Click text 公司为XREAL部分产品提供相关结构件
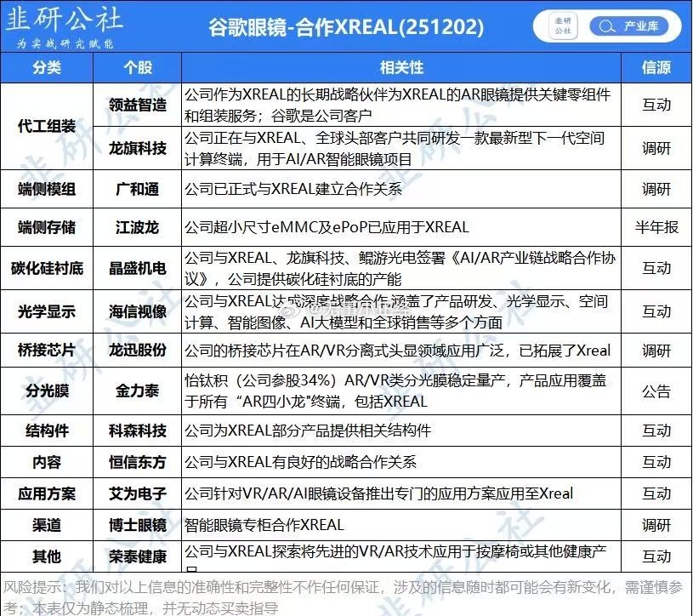This screenshot has height=616, width=693. [x=308, y=431]
